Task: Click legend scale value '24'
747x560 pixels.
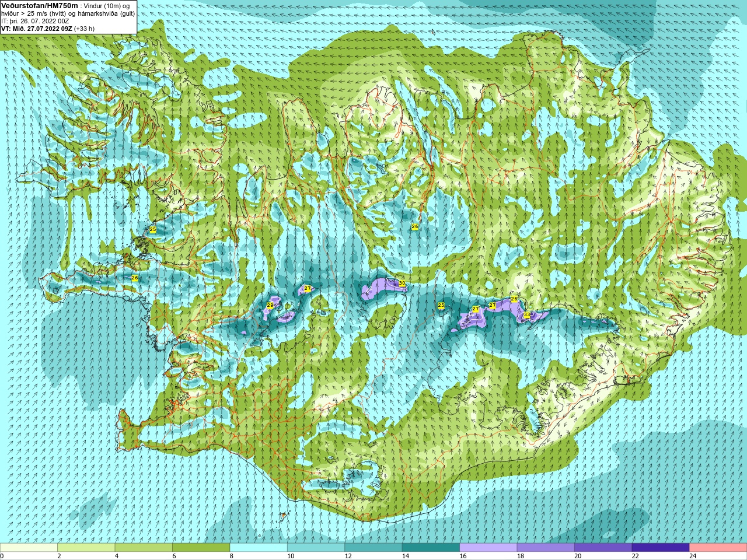Action: [693, 556]
